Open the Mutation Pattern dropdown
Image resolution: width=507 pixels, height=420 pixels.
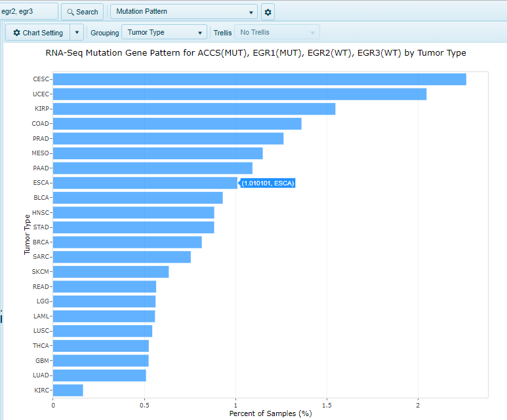(x=184, y=12)
